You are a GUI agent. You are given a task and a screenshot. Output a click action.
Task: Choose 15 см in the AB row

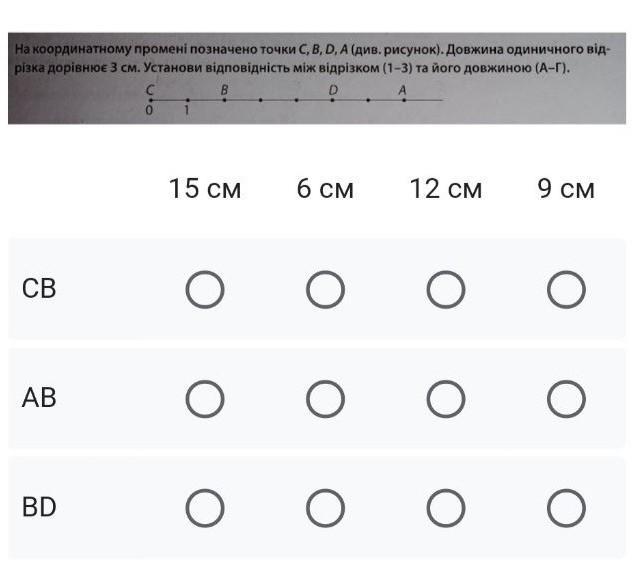[205, 399]
